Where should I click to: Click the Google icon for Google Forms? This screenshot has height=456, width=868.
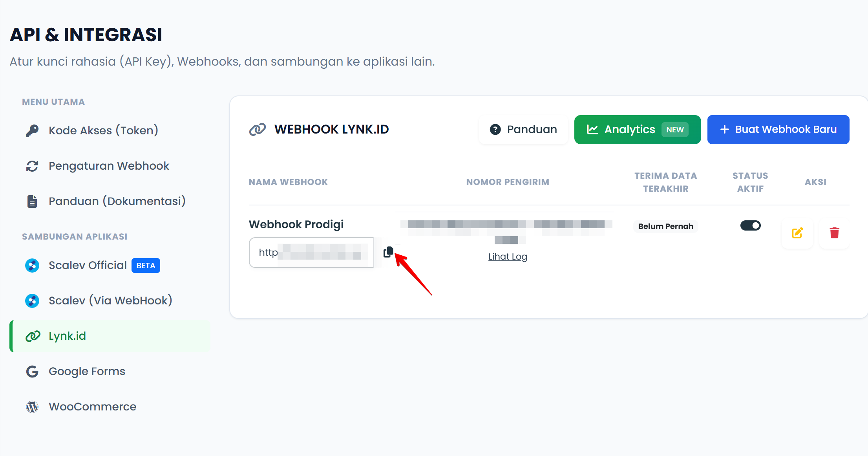click(32, 372)
